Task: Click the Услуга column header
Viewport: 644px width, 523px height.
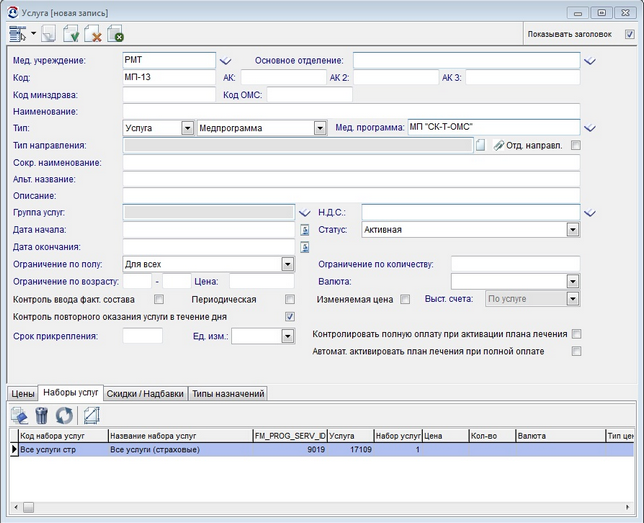Action: 350,436
